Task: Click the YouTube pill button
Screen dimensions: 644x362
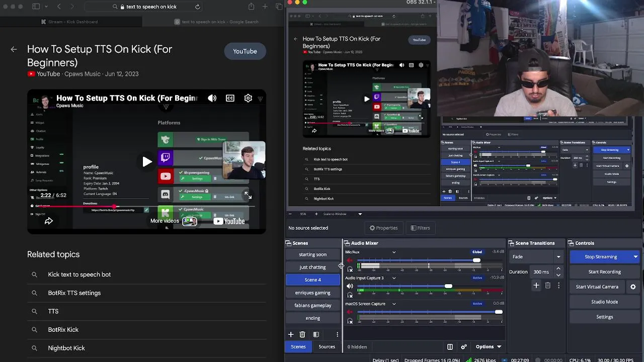Action: click(245, 51)
